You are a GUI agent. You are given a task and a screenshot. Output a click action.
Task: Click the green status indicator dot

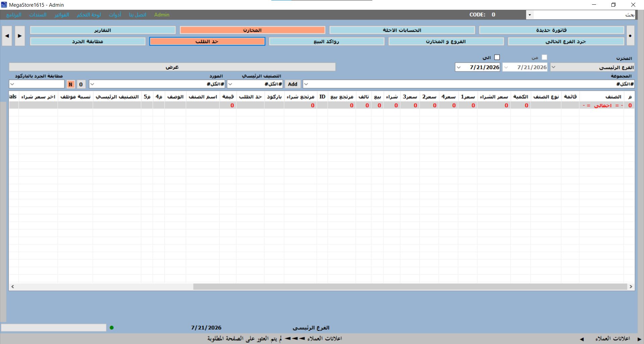point(112,328)
